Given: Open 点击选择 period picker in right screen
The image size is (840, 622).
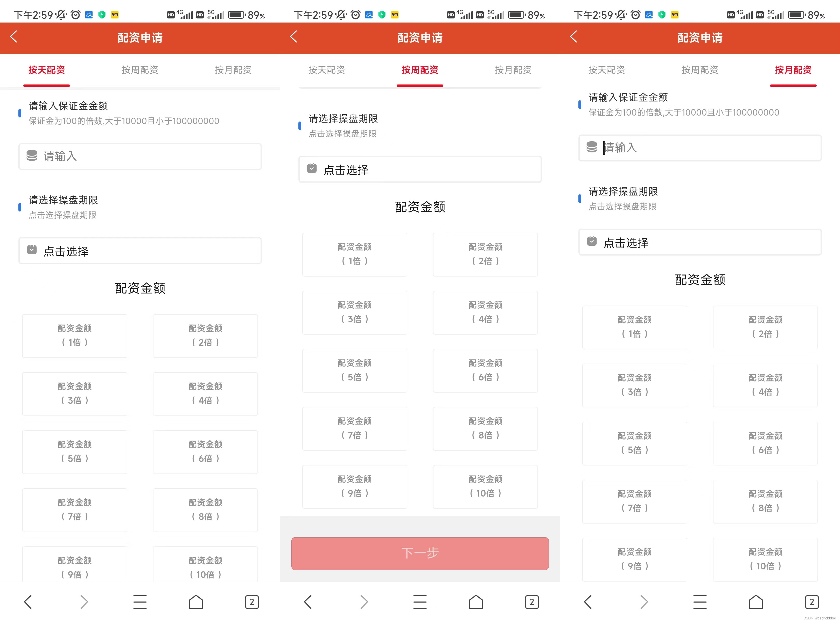Looking at the screenshot, I should pos(700,243).
